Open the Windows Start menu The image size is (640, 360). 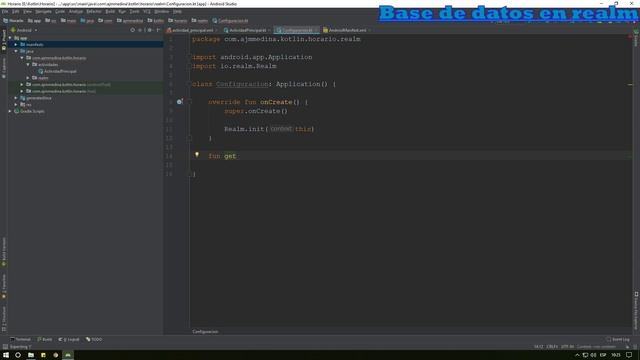(6, 355)
